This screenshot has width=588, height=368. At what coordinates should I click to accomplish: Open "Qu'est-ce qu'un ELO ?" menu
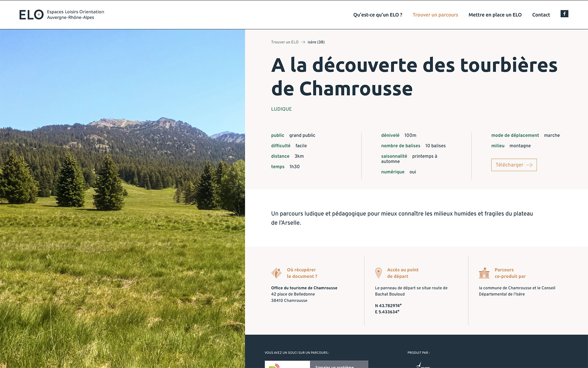[x=378, y=15]
